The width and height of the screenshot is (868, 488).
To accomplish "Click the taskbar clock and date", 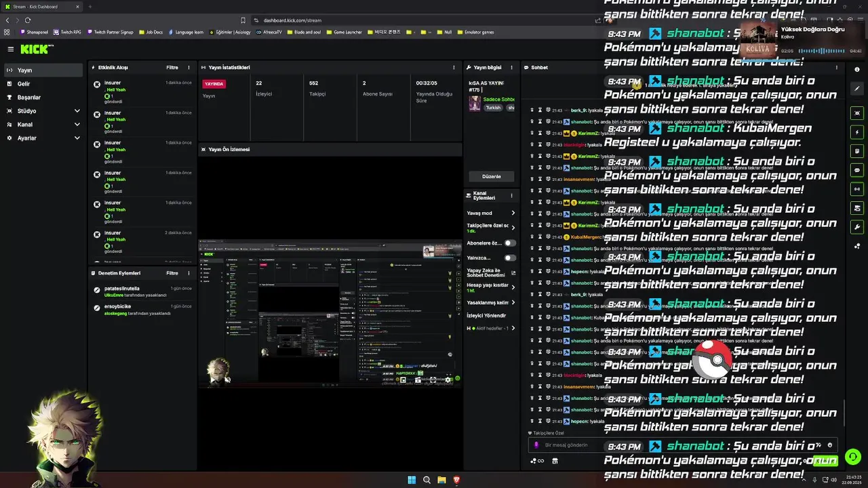I will [x=853, y=480].
